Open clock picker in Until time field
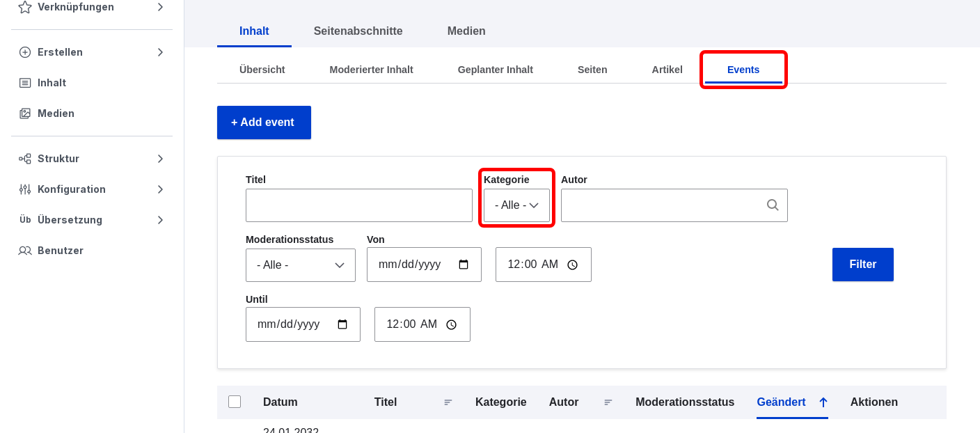 [x=451, y=324]
